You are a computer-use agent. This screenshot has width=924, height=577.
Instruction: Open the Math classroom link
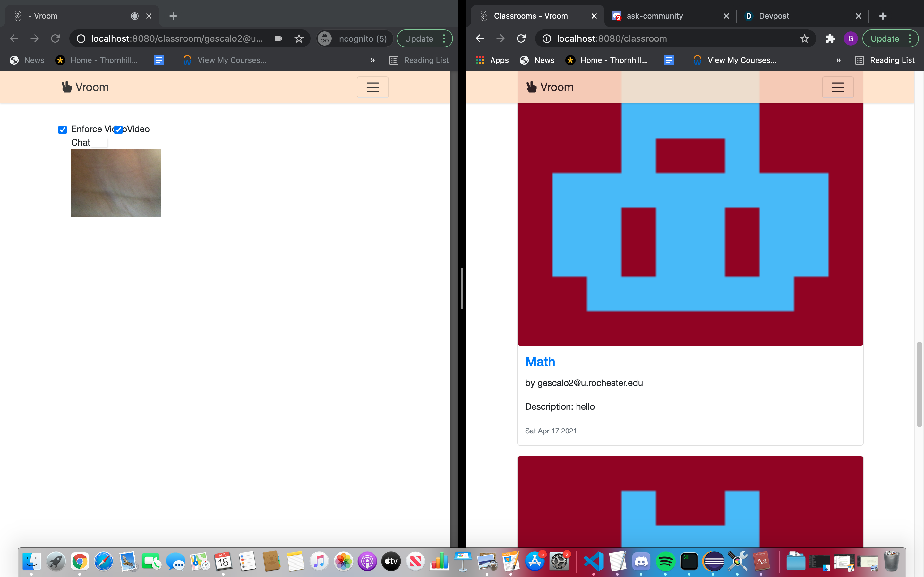tap(540, 361)
